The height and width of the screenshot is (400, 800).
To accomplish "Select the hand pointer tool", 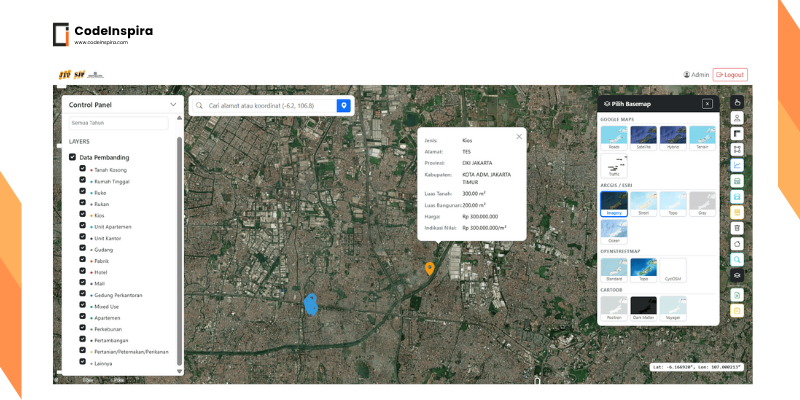I will click(x=737, y=102).
